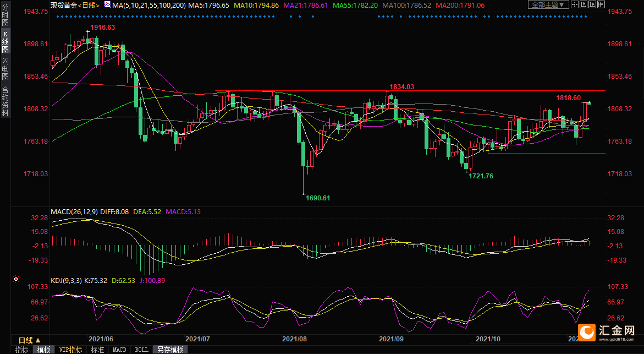
Task: Click the MACD:5.13 value
Action: click(183, 212)
